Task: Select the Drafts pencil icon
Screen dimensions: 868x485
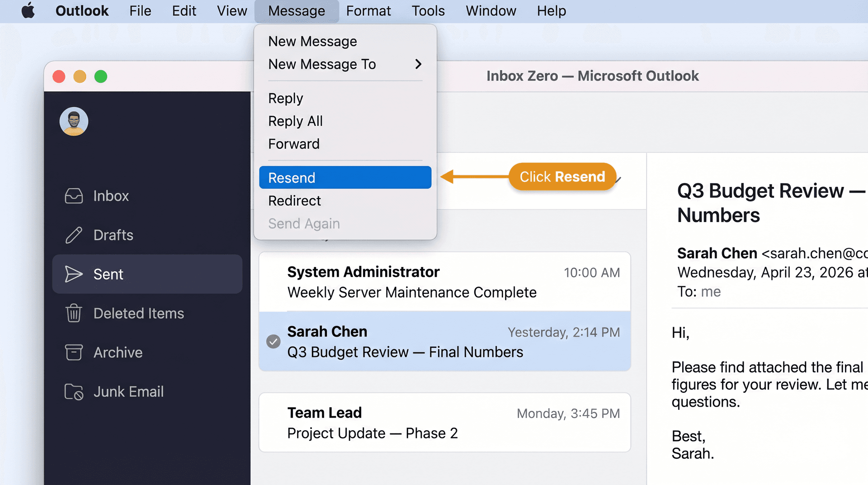Action: point(74,235)
